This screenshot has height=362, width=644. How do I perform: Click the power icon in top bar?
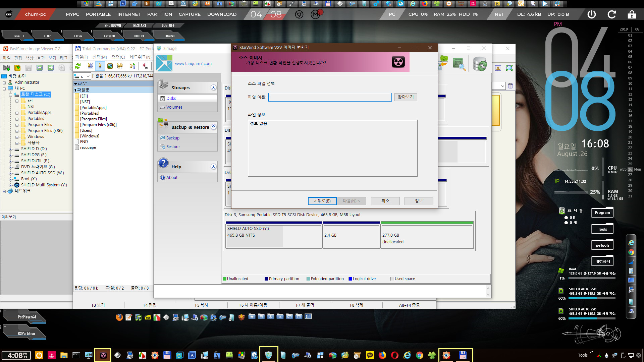pyautogui.click(x=592, y=14)
